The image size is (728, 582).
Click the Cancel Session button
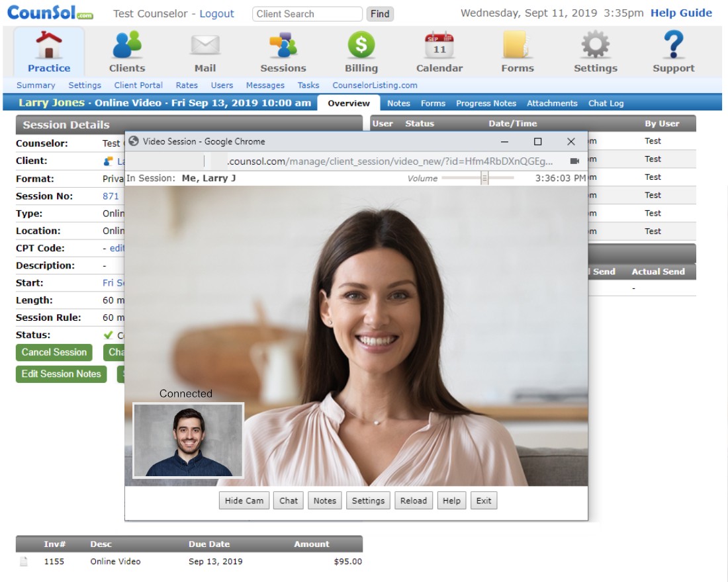[54, 353]
